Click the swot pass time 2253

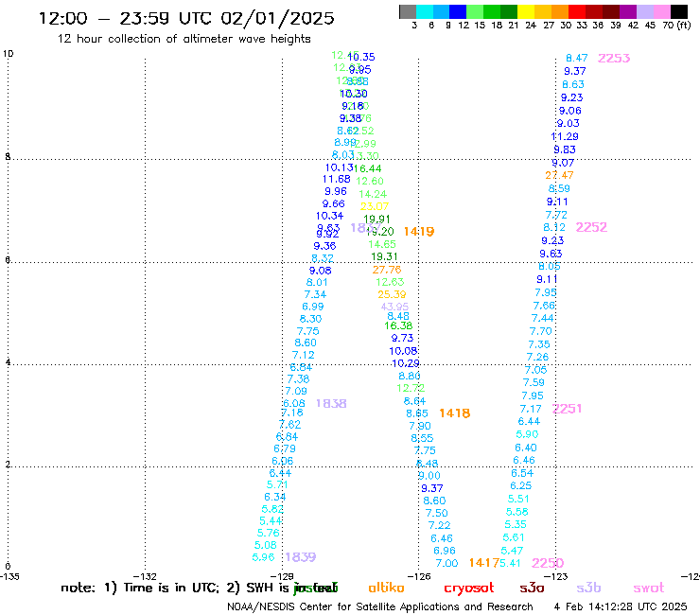614,58
